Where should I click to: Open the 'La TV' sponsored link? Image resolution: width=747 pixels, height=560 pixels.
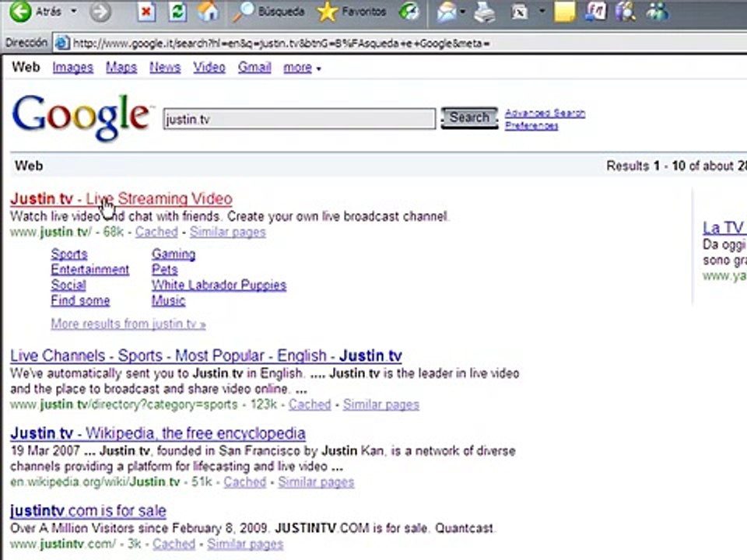tap(724, 228)
